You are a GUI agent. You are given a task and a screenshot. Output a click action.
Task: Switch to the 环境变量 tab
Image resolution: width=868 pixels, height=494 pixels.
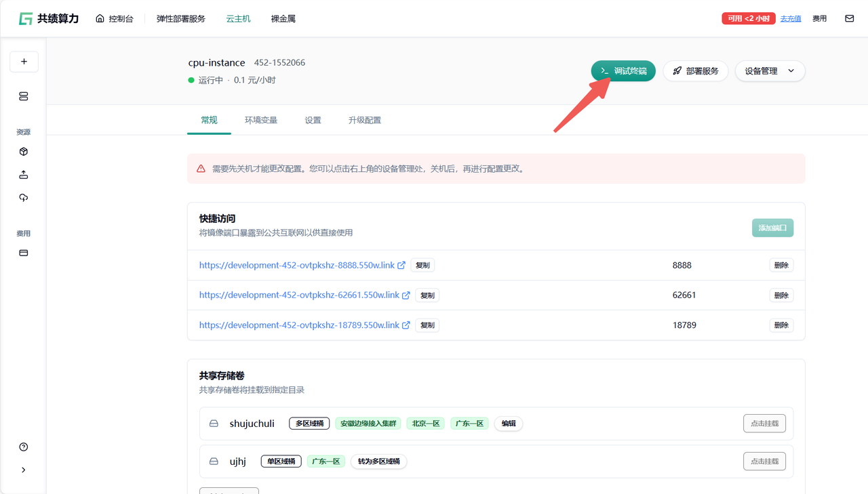tap(261, 120)
